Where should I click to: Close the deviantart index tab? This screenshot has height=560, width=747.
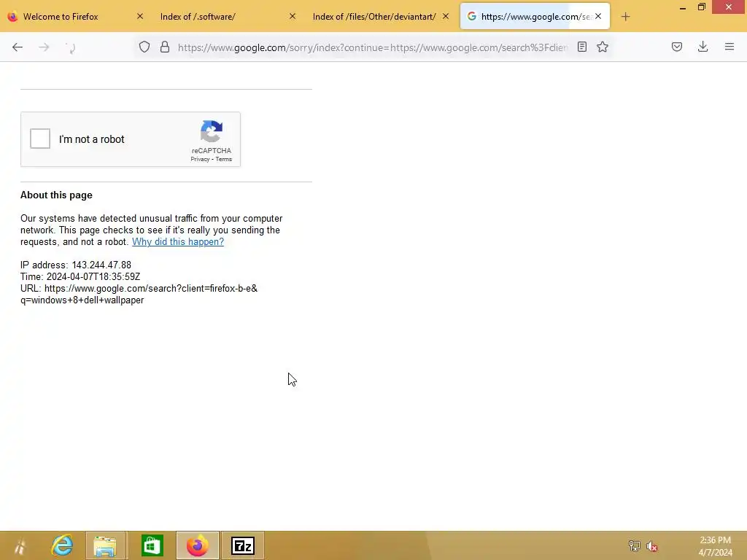446,16
